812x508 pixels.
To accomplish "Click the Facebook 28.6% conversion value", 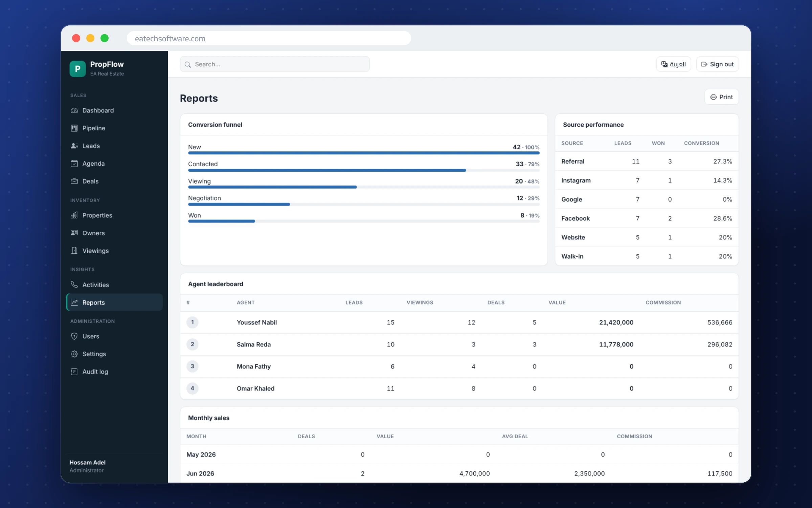I will pos(722,218).
